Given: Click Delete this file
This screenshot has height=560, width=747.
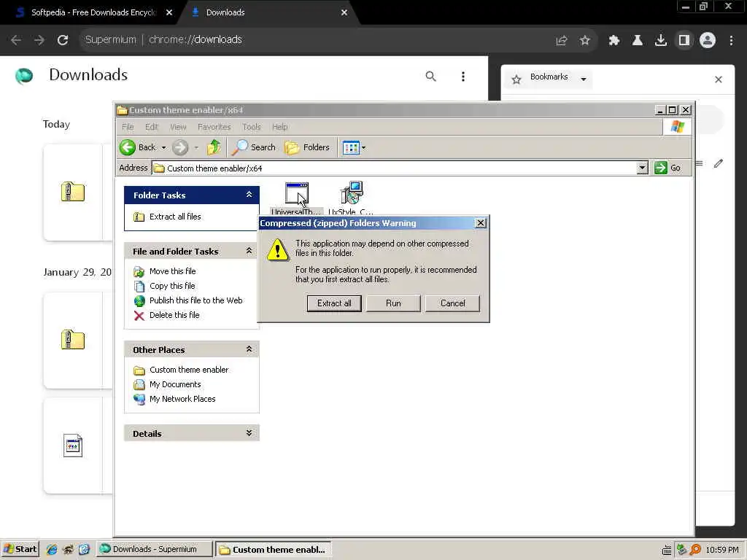Looking at the screenshot, I should point(174,315).
